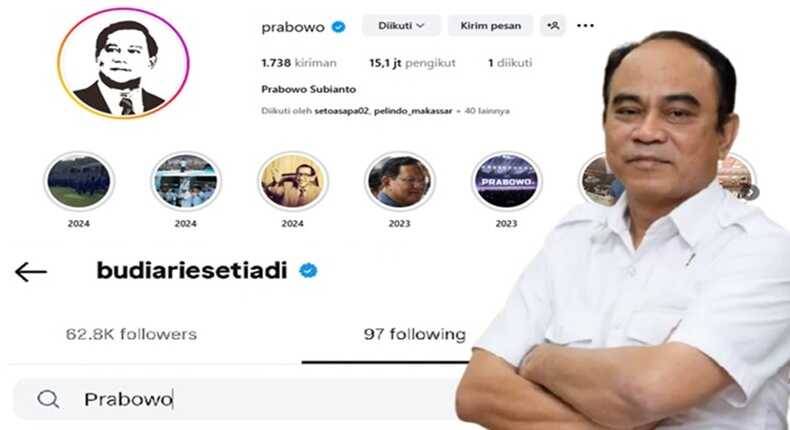Click Kirim pesan to send message
The width and height of the screenshot is (790, 430).
click(x=490, y=26)
